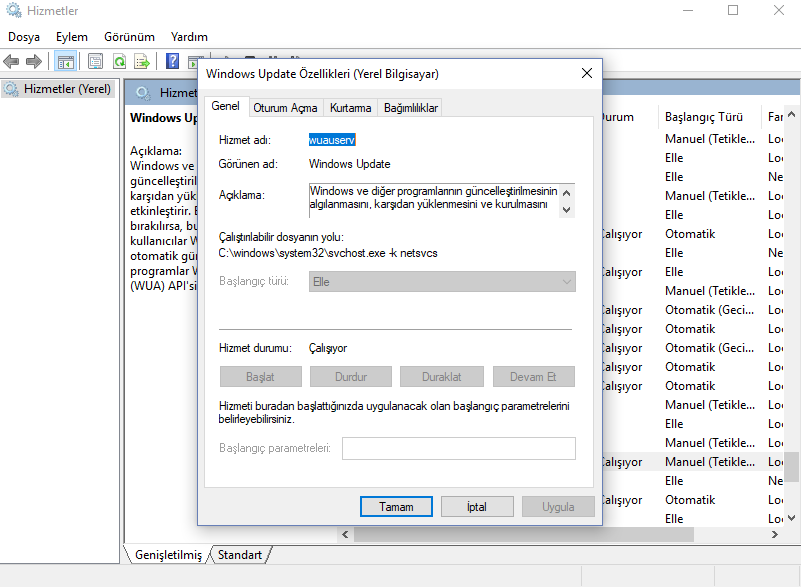Click the Çalışıyor service status text in dialog

327,348
